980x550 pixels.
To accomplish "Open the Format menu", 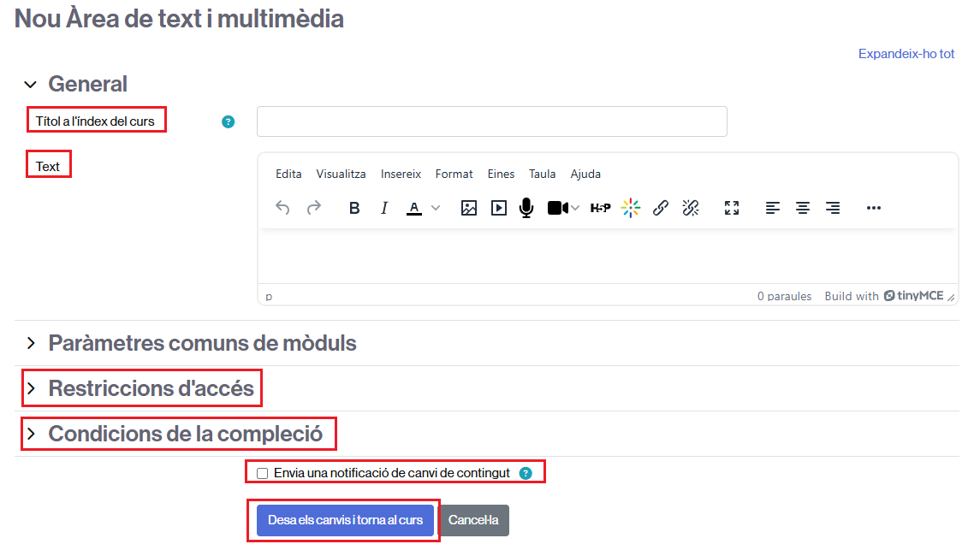I will (454, 174).
